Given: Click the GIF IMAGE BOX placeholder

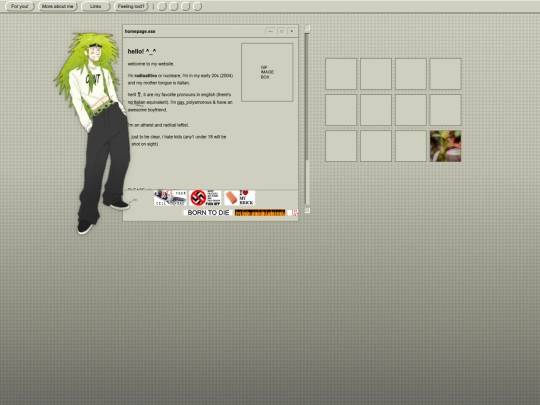Looking at the screenshot, I should pos(267,72).
